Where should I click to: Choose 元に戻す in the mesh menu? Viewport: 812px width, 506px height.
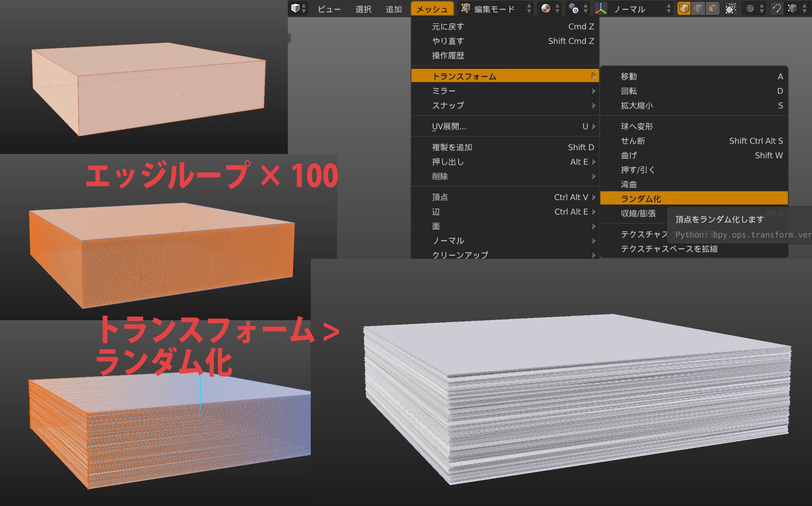pyautogui.click(x=505, y=27)
